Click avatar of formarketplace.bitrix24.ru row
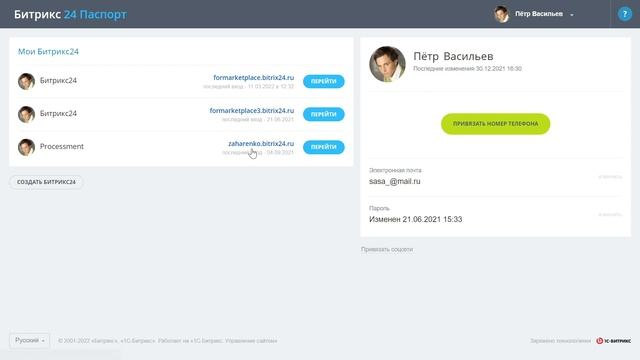 (26, 81)
